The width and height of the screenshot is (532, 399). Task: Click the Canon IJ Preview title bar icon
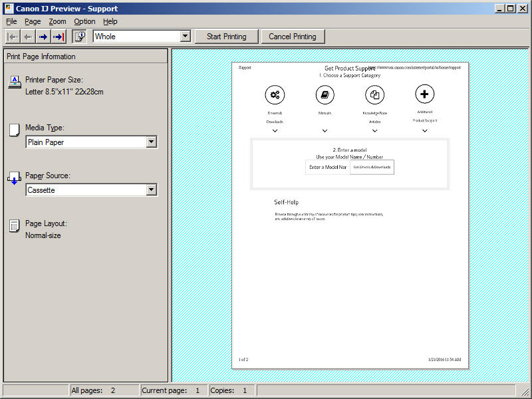coord(7,8)
